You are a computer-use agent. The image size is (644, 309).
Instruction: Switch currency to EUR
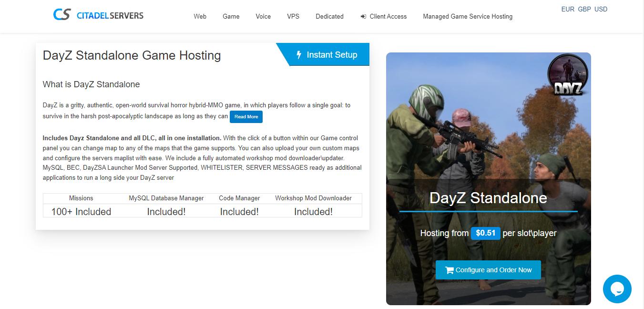[568, 9]
